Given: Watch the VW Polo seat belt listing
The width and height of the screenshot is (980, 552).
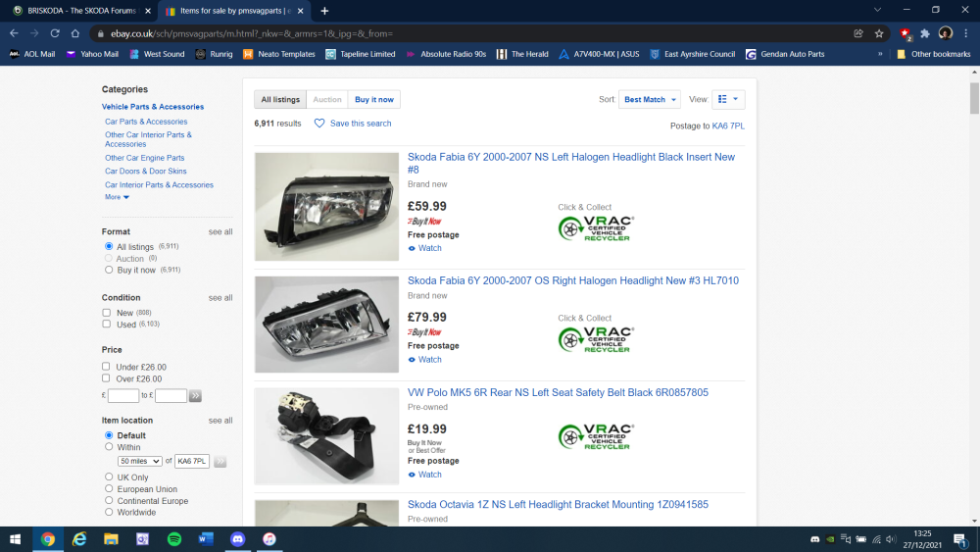Looking at the screenshot, I should (425, 475).
